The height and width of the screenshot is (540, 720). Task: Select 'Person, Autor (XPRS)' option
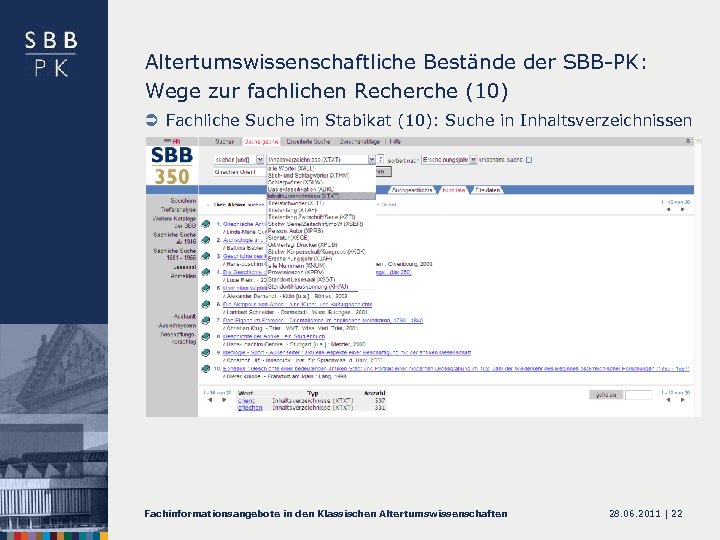295,231
